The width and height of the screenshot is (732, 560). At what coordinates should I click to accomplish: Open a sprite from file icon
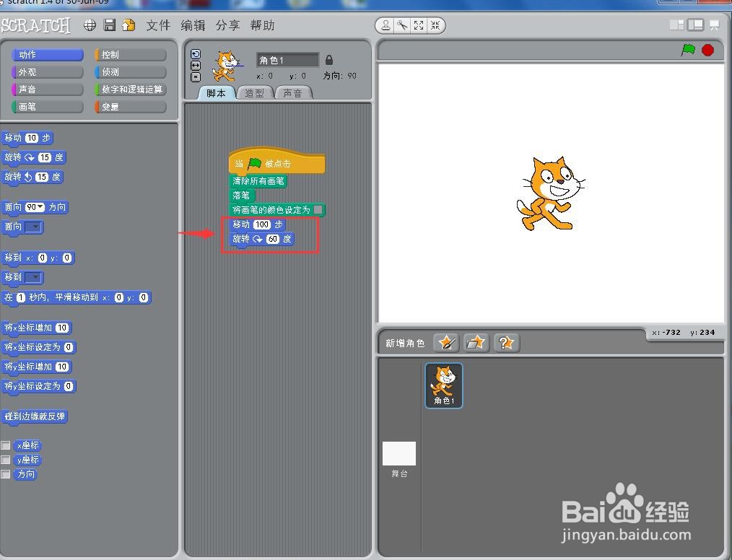coord(476,343)
